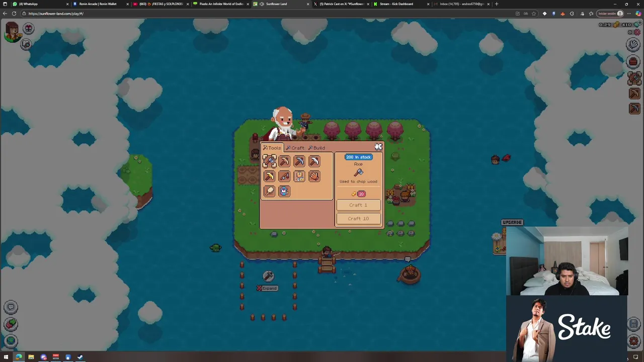The height and width of the screenshot is (362, 644).
Task: Open the settings gear in the bottom-right
Action: [x=633, y=341]
